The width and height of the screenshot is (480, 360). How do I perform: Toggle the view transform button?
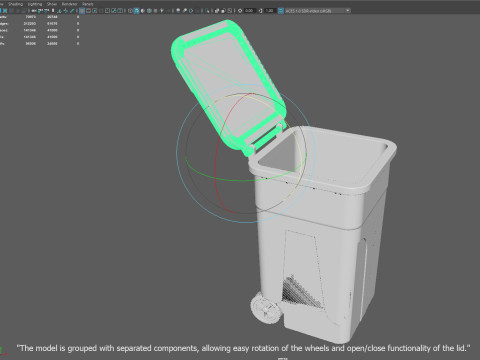pyautogui.click(x=281, y=11)
